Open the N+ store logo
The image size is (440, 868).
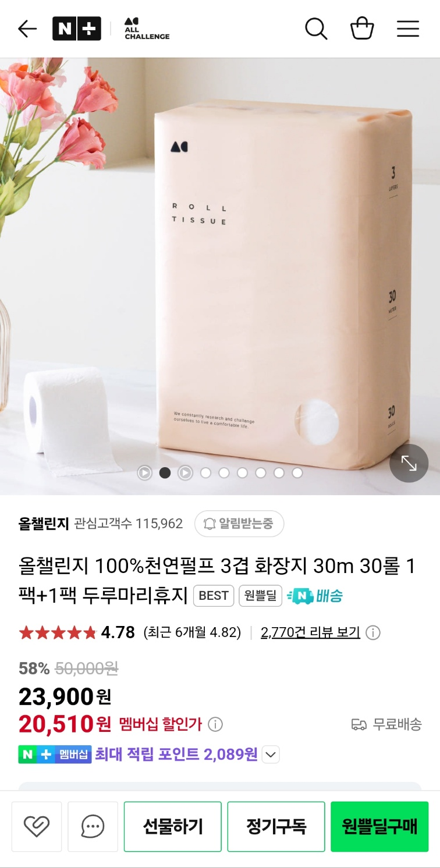tap(77, 29)
